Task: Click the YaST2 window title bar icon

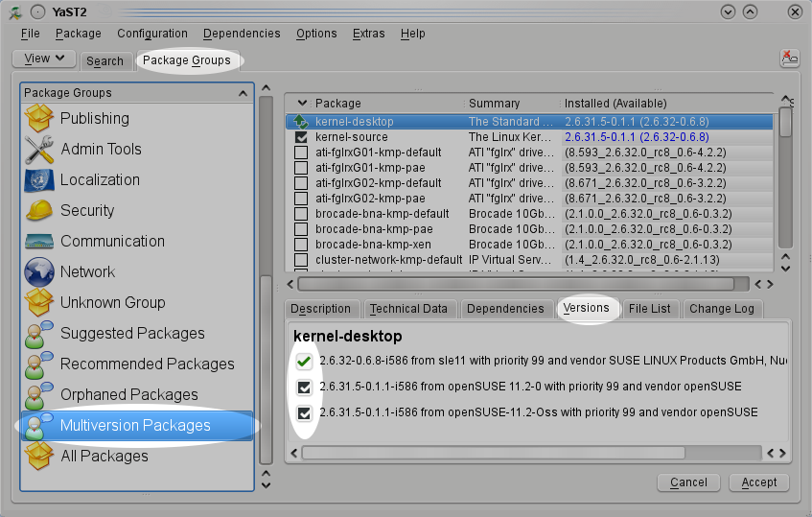Action: point(15,12)
